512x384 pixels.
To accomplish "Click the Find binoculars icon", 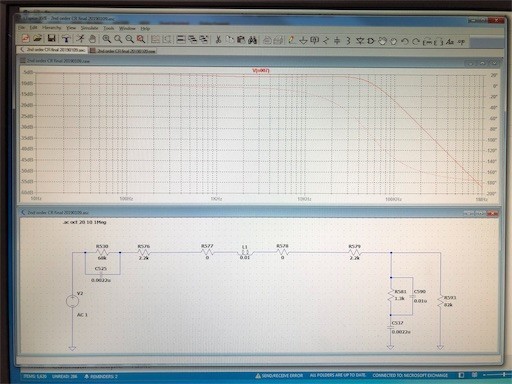I will (253, 40).
